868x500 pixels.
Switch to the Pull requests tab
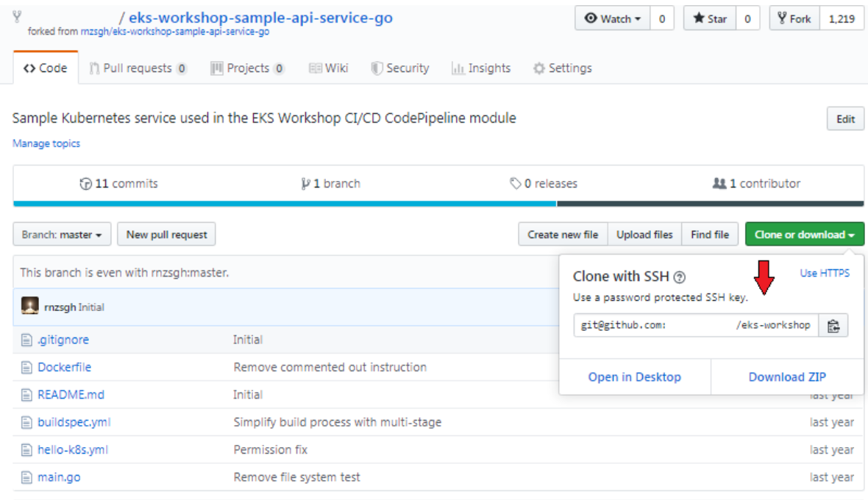[x=138, y=68]
